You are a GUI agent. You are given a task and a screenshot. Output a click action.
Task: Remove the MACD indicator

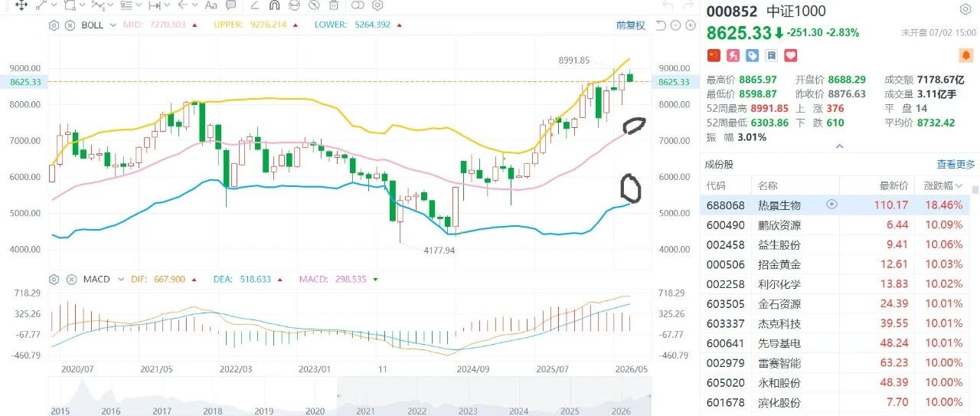click(70, 279)
